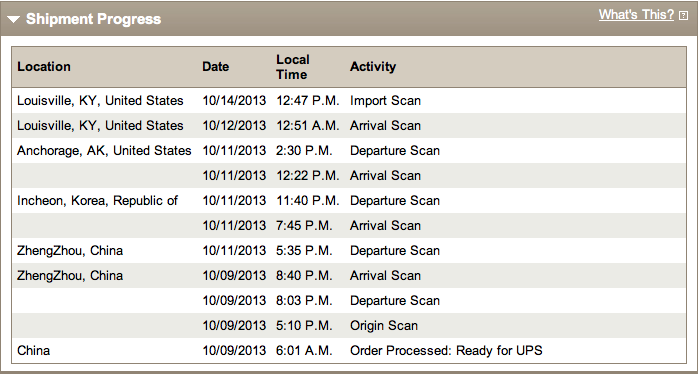This screenshot has height=374, width=700.
Task: Select the Local Time column header
Action: pyautogui.click(x=292, y=67)
